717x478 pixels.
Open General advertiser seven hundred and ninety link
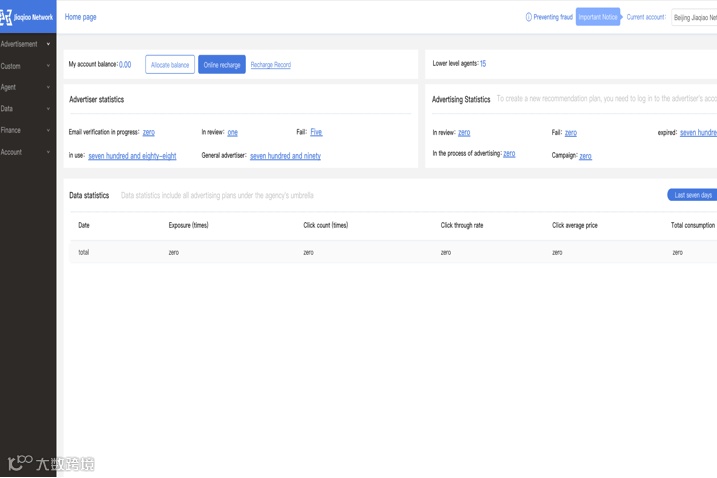285,156
